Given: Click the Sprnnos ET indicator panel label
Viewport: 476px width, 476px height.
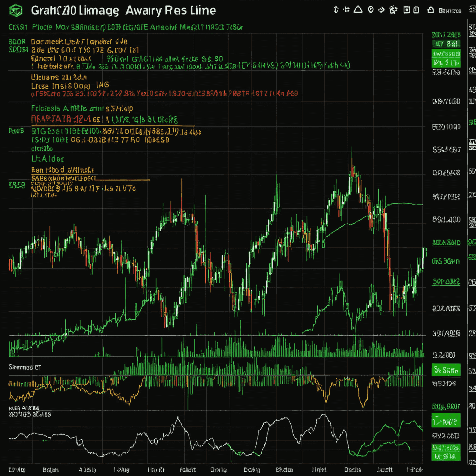Looking at the screenshot, I should pos(25,367).
